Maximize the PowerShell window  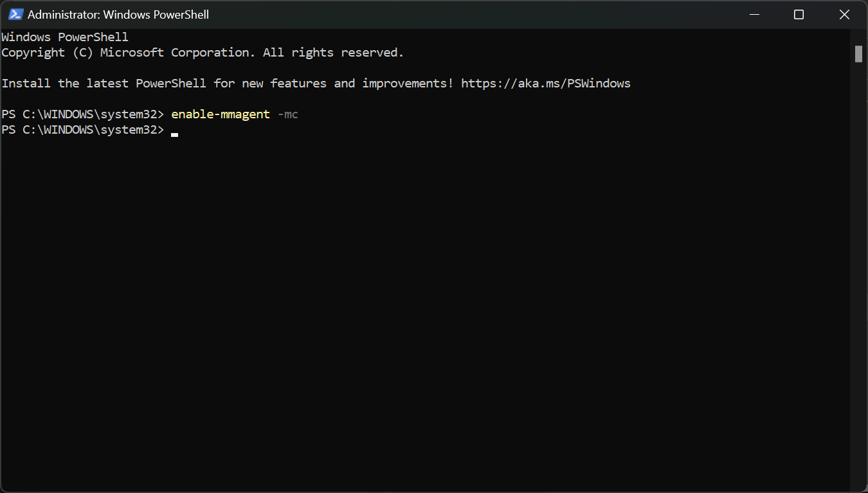pos(799,14)
